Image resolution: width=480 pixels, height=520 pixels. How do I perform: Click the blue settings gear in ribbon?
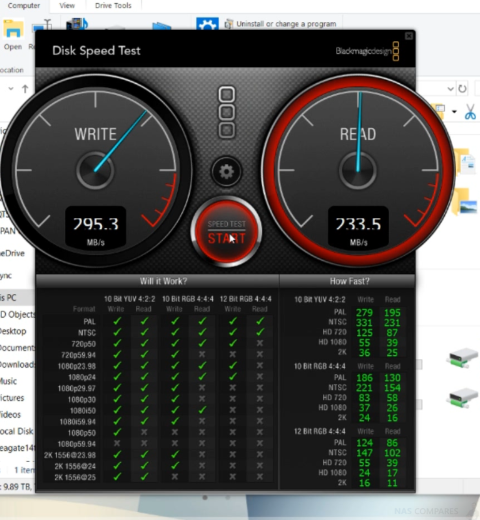[x=207, y=24]
